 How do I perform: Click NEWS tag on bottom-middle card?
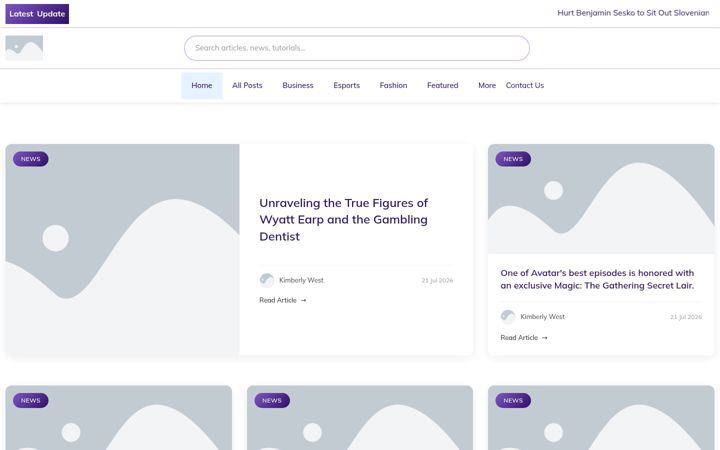[272, 400]
